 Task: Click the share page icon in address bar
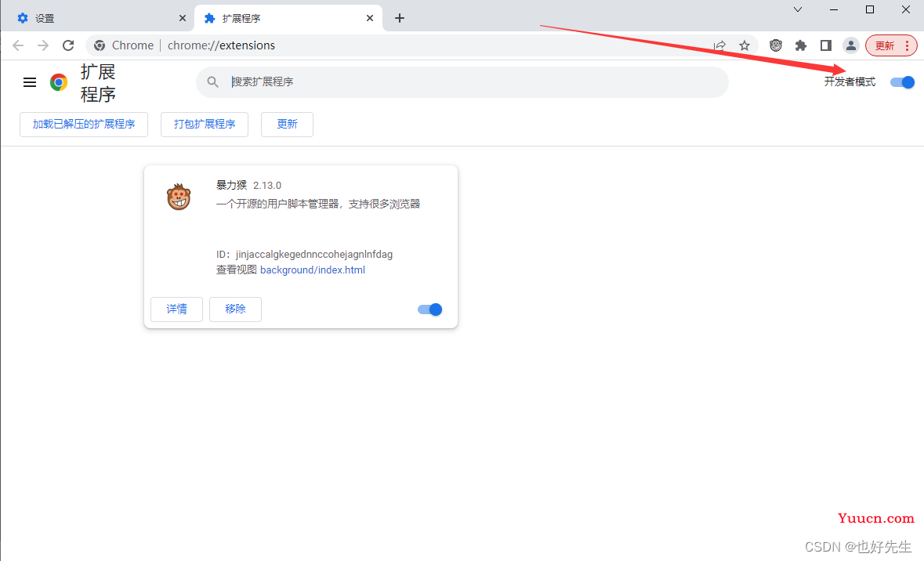point(719,45)
